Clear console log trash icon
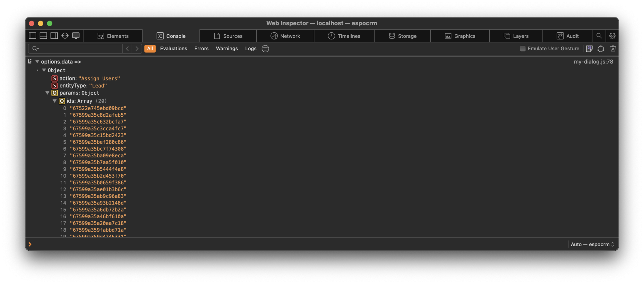This screenshot has width=644, height=284. (x=613, y=48)
